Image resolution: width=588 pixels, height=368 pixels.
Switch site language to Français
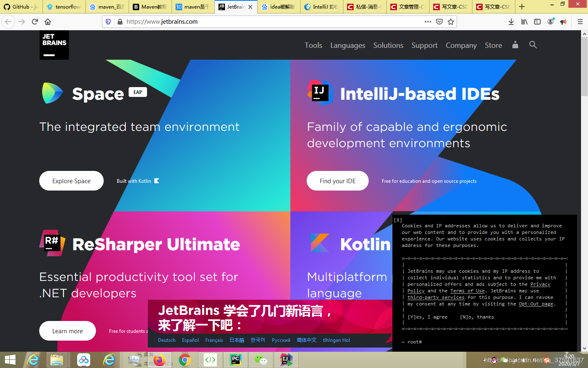(x=214, y=340)
